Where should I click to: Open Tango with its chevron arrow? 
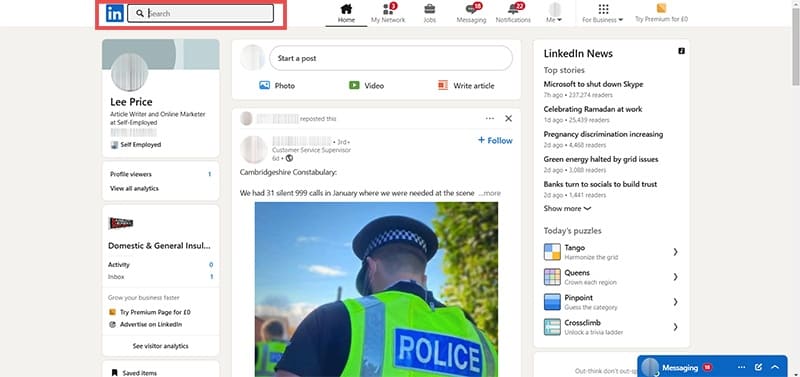(x=675, y=252)
